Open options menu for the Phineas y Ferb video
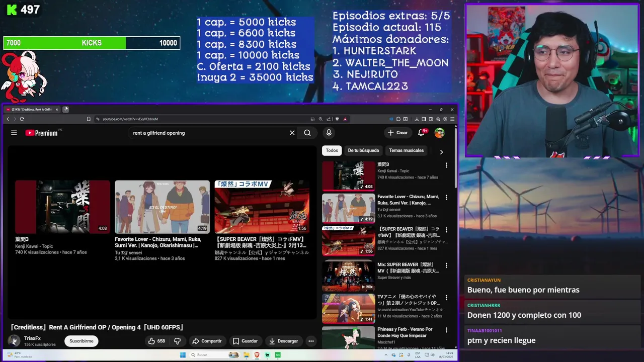This screenshot has height=362, width=644. 446,330
